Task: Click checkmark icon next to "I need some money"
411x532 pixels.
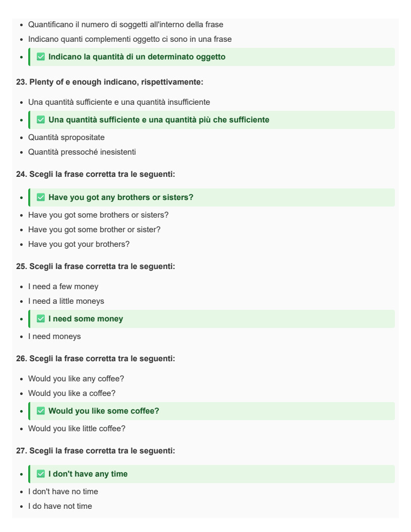Action: tap(41, 319)
